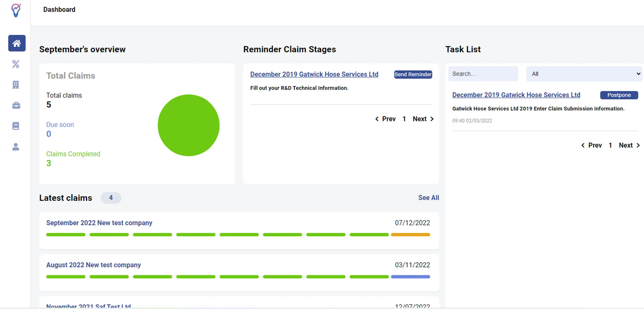Click the Task List search field
Image resolution: width=644 pixels, height=309 pixels.
(483, 74)
